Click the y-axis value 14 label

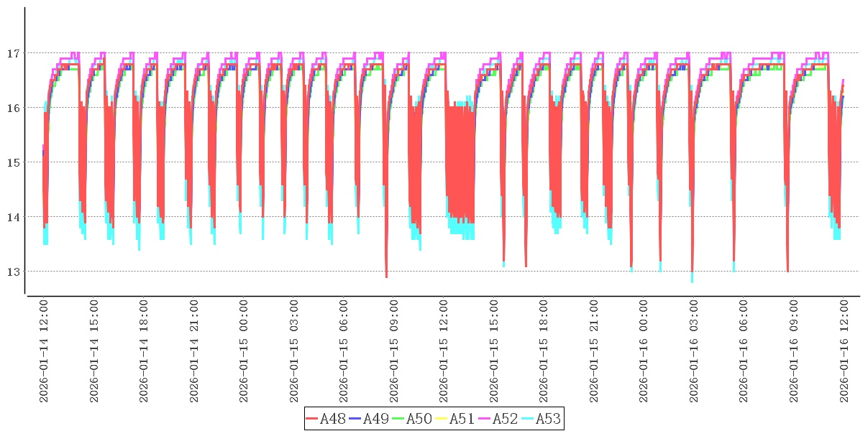click(13, 217)
